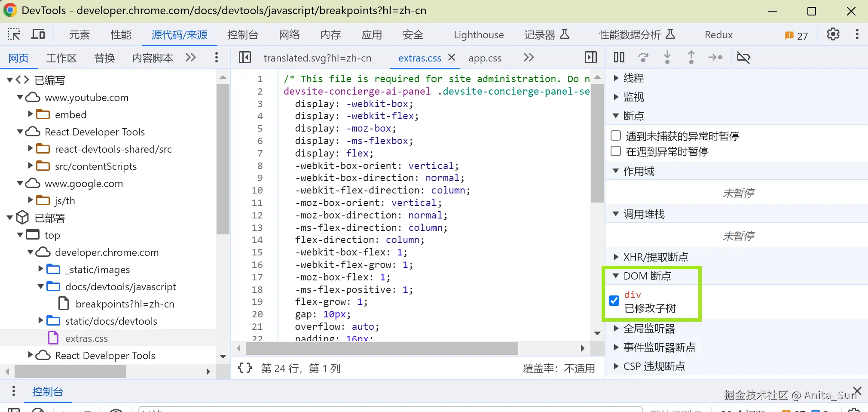Screen dimensions: 868x412
Task: Click the single step icon
Action: (x=715, y=57)
